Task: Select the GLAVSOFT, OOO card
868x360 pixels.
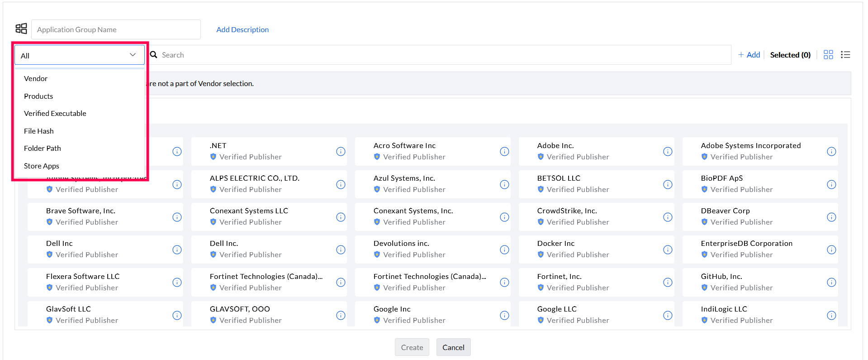Action: (x=269, y=314)
